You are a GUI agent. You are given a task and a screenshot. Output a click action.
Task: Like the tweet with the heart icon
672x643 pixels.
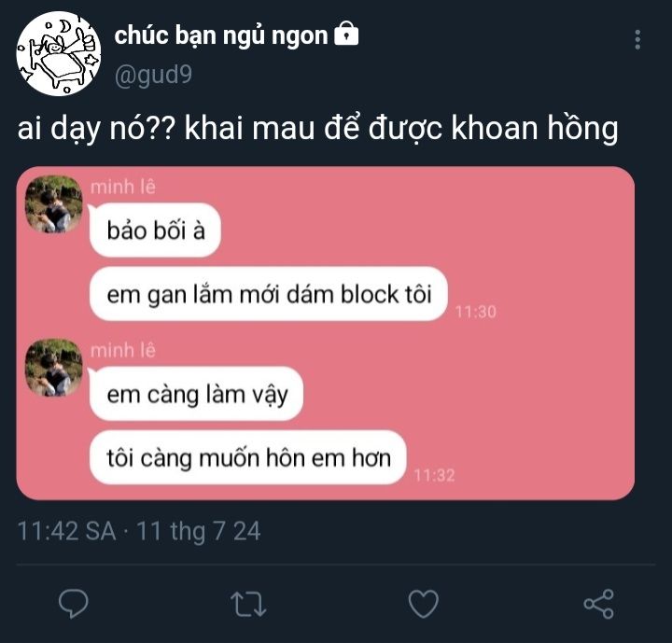[424, 604]
